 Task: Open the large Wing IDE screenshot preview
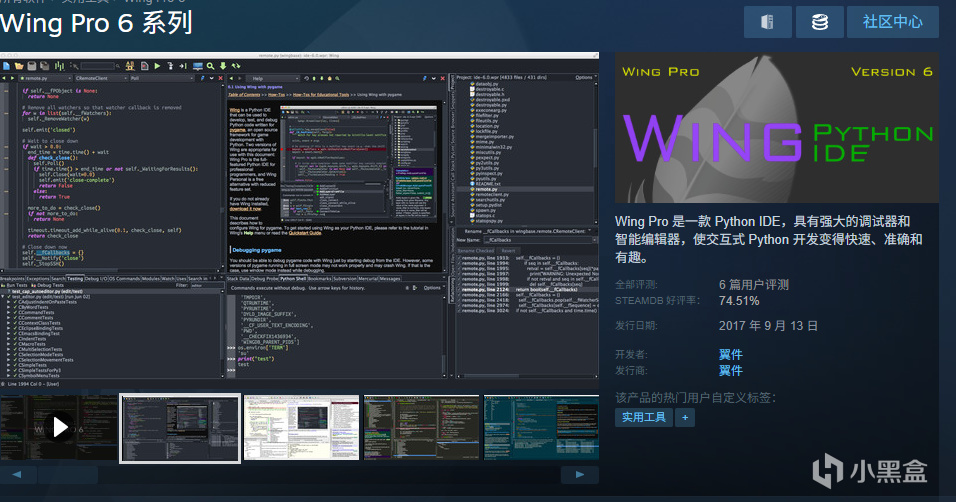[x=299, y=220]
